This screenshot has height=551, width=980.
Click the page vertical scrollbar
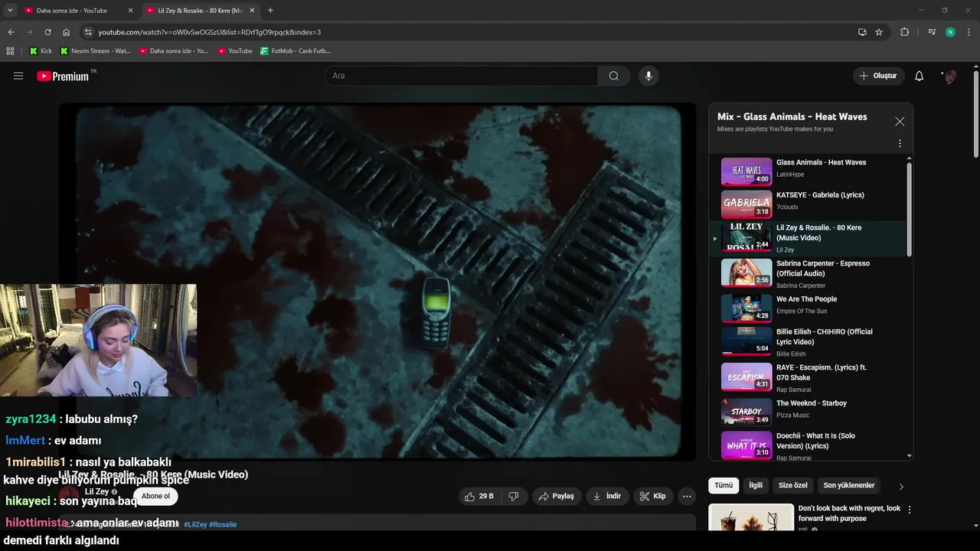(x=975, y=115)
